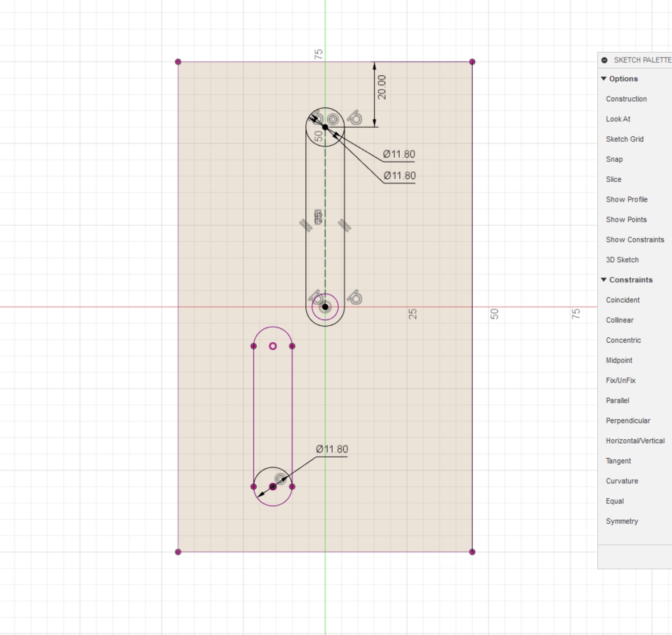Click the hollow center point atop the lower slot
672x635 pixels.
273,346
